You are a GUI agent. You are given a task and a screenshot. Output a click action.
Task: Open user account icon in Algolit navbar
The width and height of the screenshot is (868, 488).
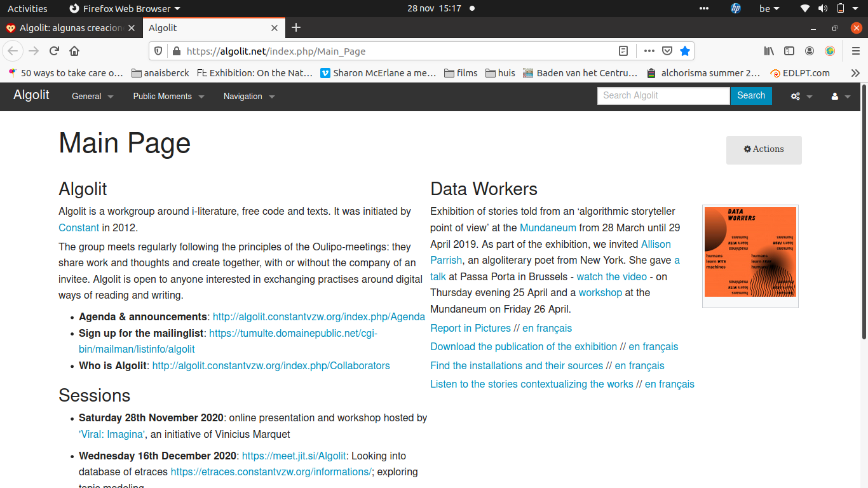841,96
